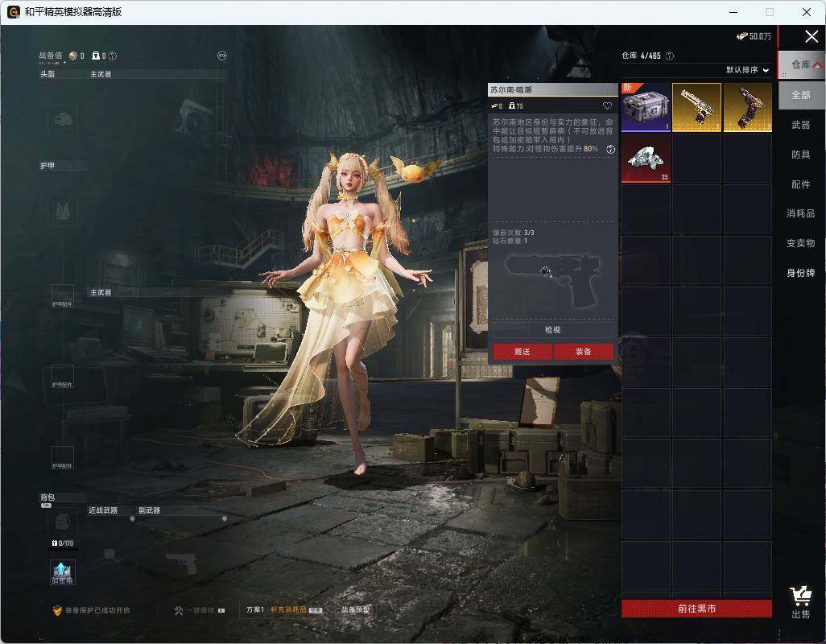Select the 消耗品 category tab
826x644 pixels.
[801, 213]
